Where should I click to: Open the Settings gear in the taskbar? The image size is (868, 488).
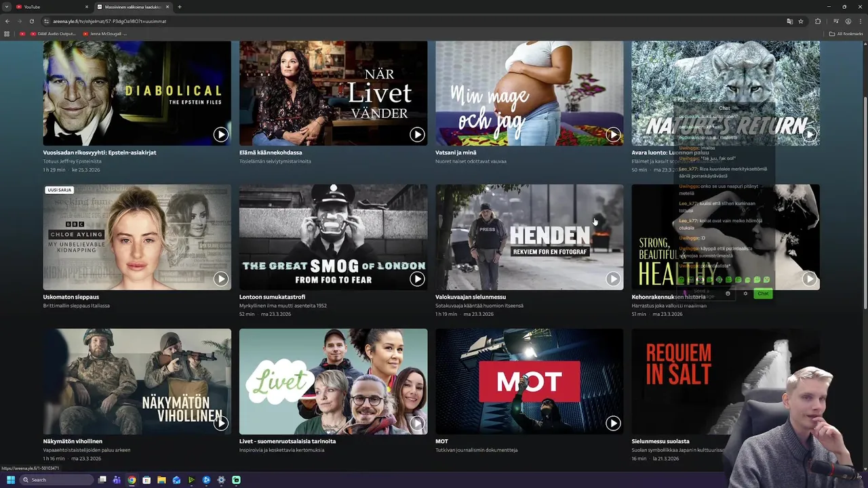(221, 480)
